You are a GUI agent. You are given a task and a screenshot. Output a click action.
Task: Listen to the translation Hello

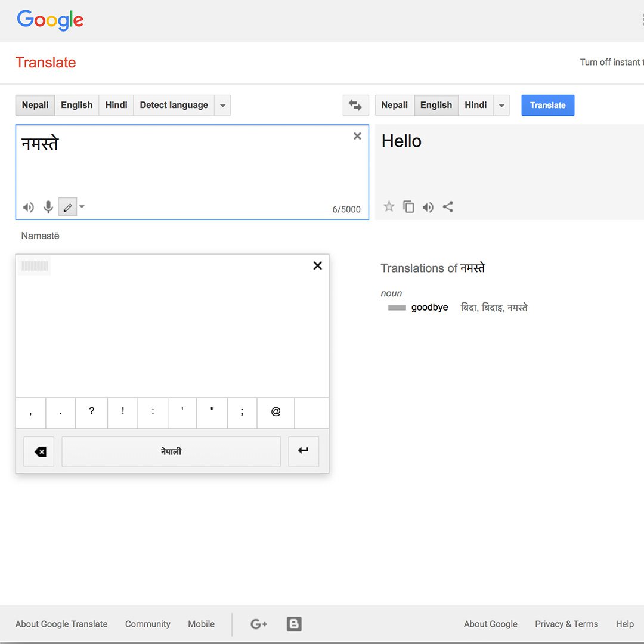[x=428, y=207]
